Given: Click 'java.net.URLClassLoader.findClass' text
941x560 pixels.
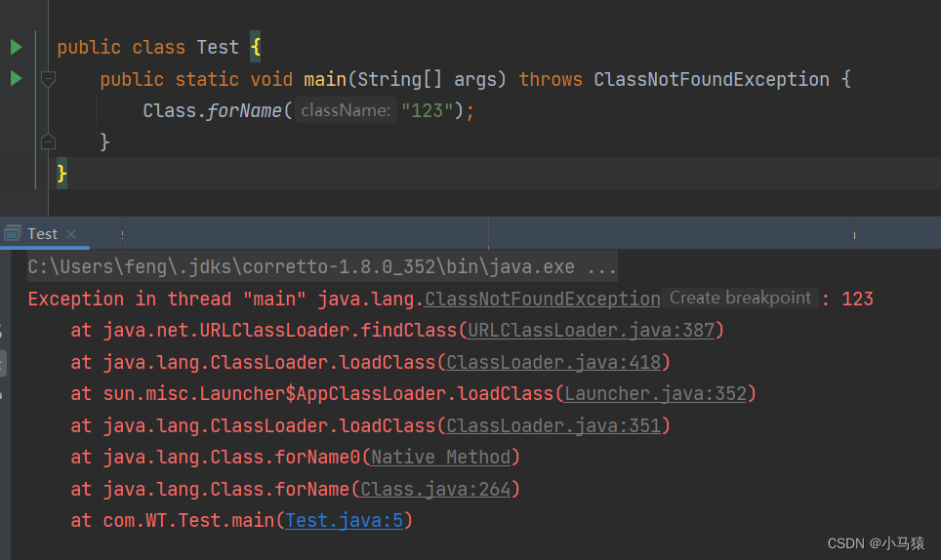Looking at the screenshot, I should tap(279, 331).
